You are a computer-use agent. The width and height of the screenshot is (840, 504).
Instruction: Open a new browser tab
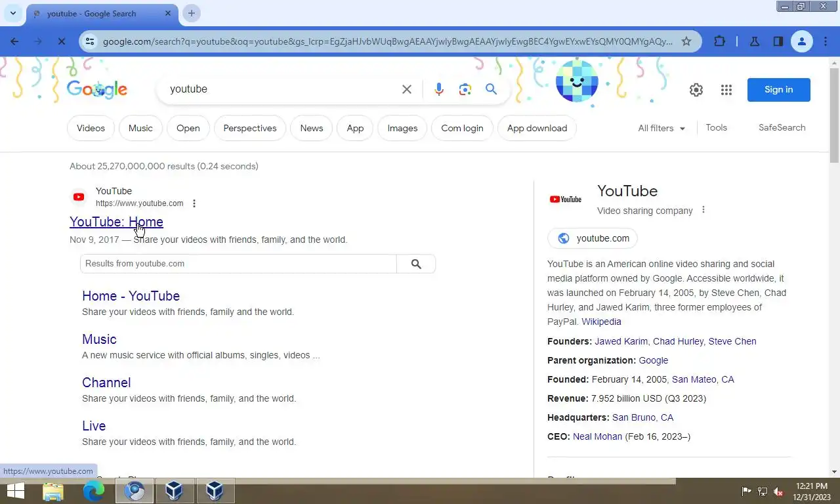click(191, 13)
